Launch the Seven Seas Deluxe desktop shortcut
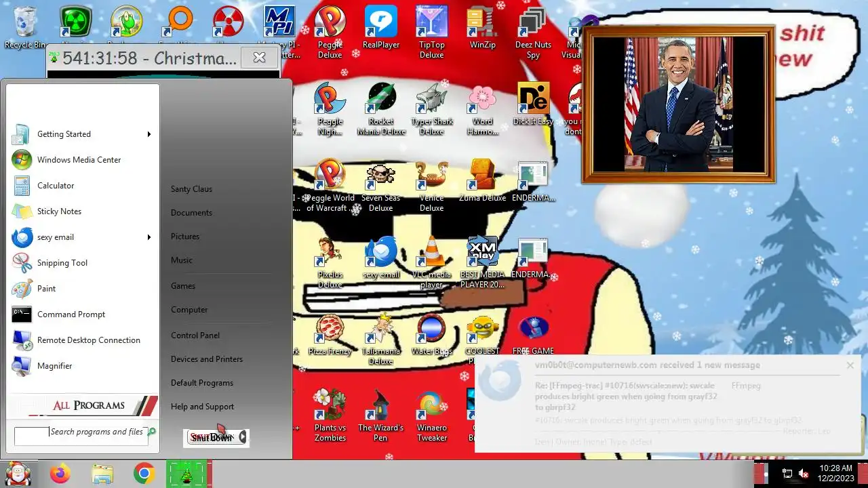868x488 pixels. [381, 186]
